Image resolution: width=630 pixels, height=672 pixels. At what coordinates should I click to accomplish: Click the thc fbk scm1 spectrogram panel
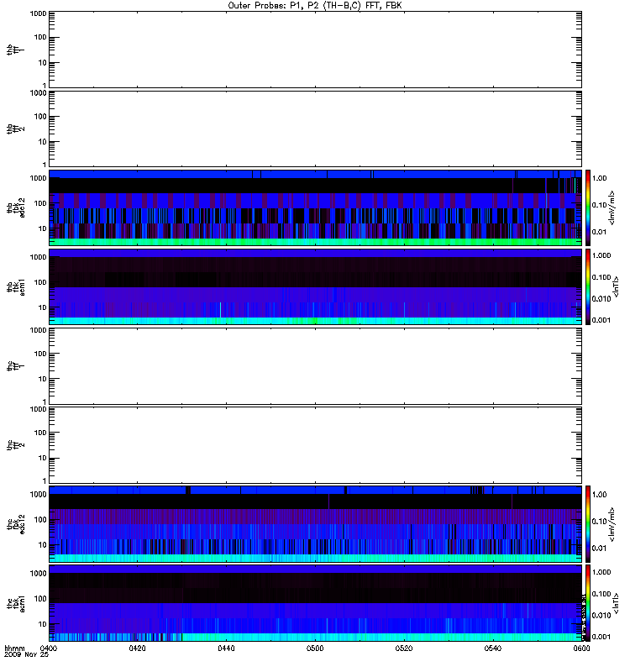pos(315,603)
